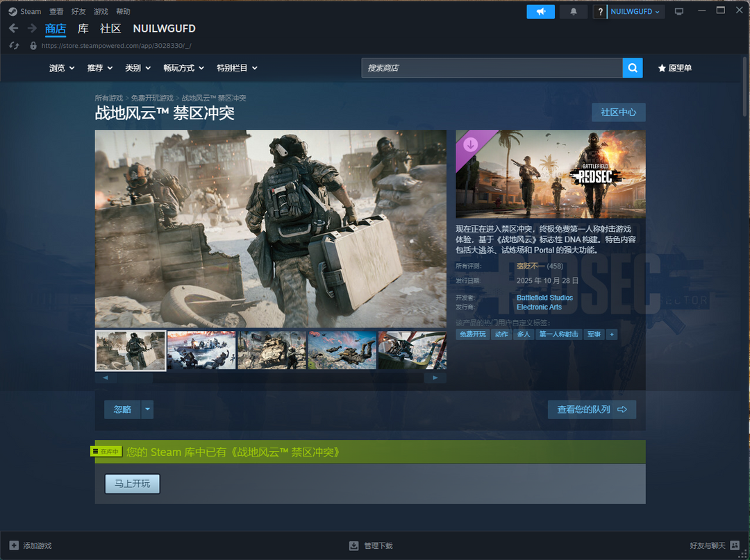Click the blue voice chat speaker icon
Viewport: 750px width, 560px height.
tap(540, 11)
